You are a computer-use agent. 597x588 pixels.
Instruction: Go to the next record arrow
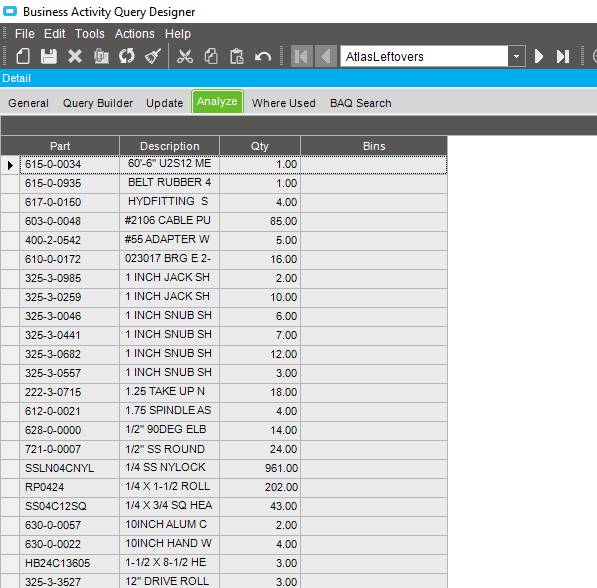tap(538, 57)
